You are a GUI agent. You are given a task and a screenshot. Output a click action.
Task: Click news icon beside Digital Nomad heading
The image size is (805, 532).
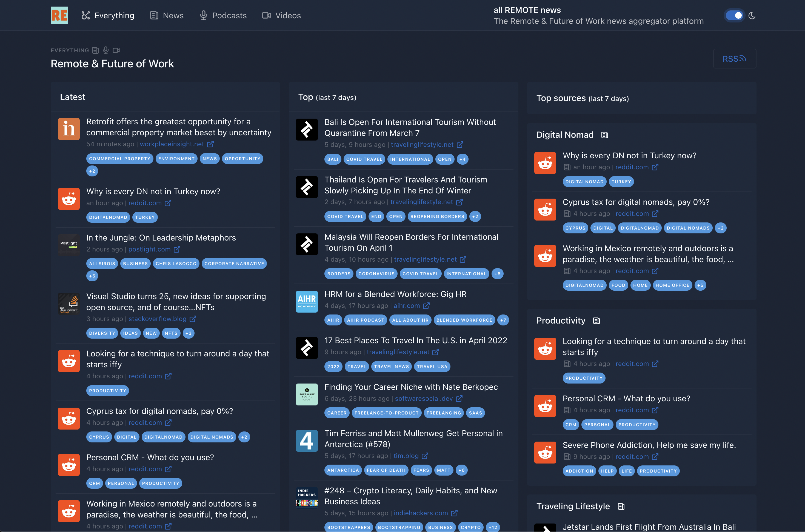tap(604, 135)
